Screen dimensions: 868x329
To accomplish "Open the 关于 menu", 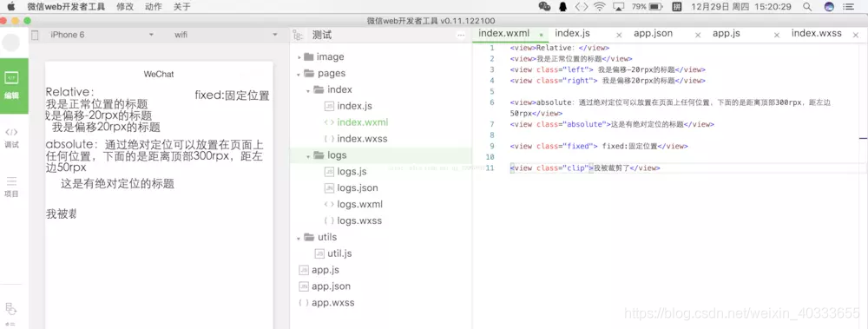I will coord(181,7).
